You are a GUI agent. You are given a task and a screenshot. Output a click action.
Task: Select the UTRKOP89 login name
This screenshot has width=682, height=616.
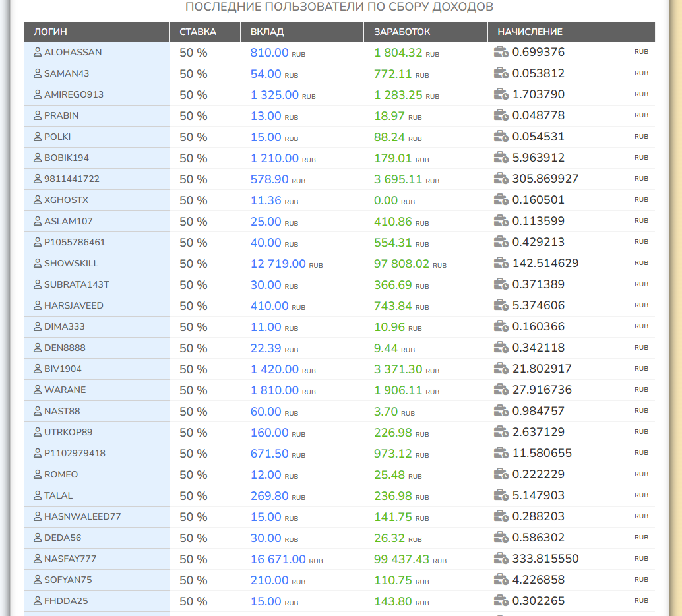coord(69,432)
